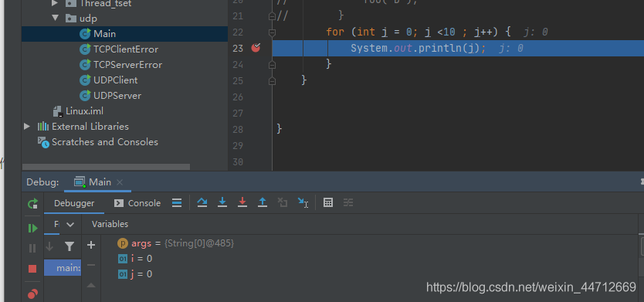Select the Debugger tab
The image size is (644, 302).
click(x=74, y=203)
